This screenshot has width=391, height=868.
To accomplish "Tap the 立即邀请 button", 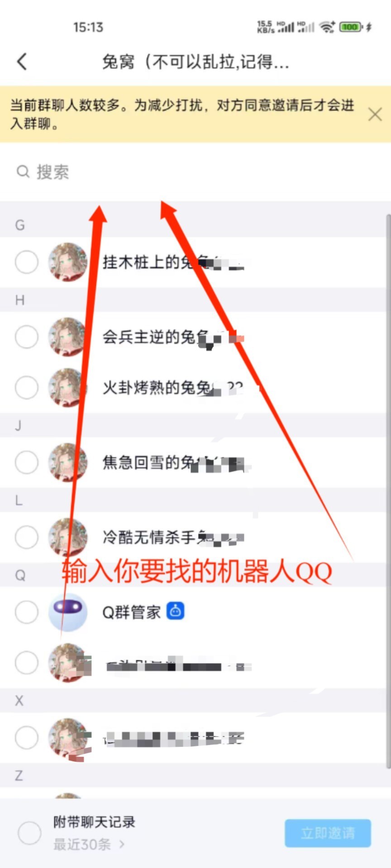I will click(328, 833).
